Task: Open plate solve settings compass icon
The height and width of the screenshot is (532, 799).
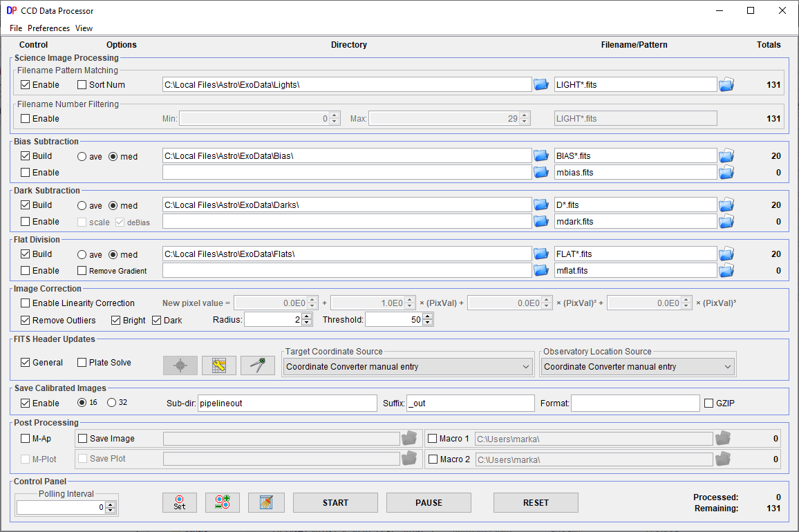Action: [258, 365]
